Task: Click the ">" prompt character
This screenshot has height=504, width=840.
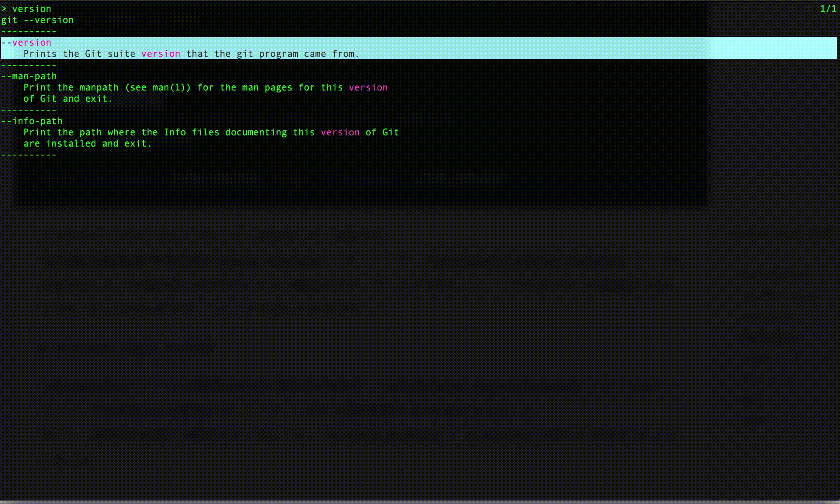Action: tap(4, 9)
